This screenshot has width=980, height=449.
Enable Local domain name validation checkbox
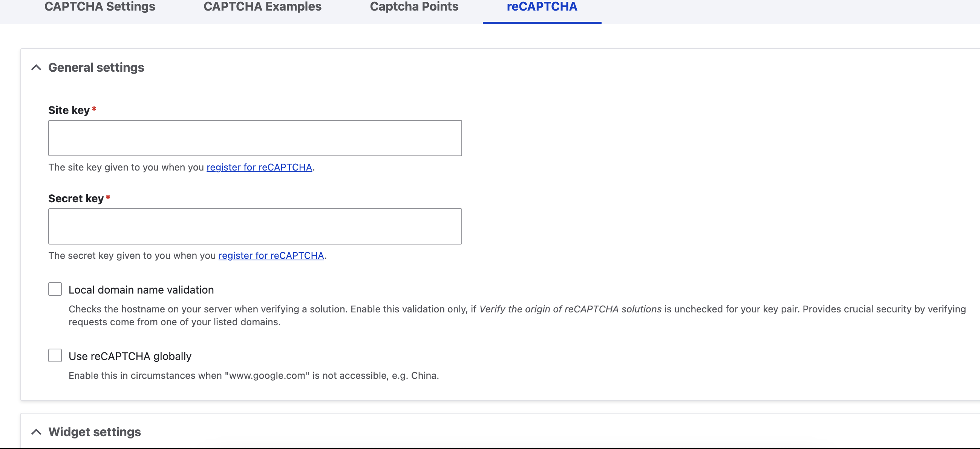tap(55, 289)
